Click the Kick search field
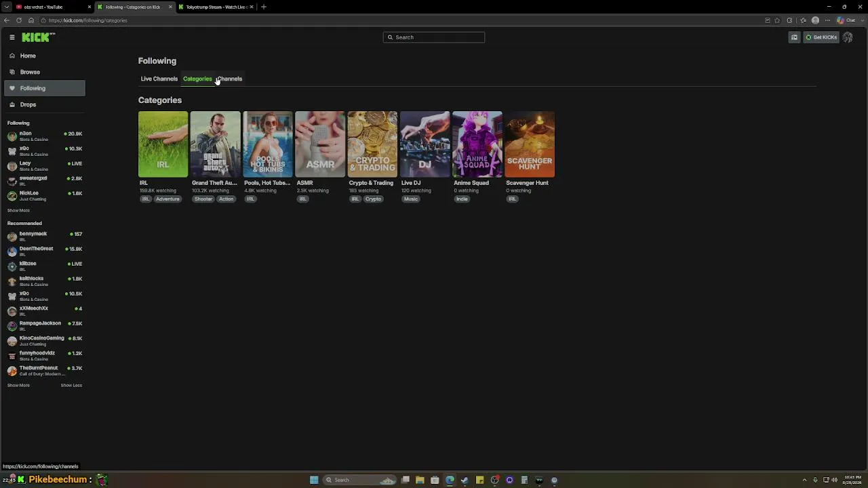Viewport: 868px width, 488px height. point(434,37)
